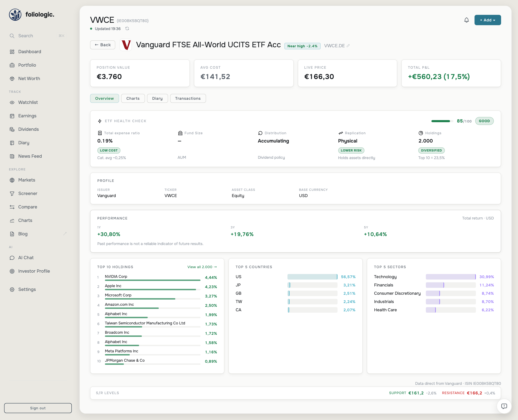Switch to the Charts tab
The height and width of the screenshot is (420, 518).
pyautogui.click(x=133, y=99)
